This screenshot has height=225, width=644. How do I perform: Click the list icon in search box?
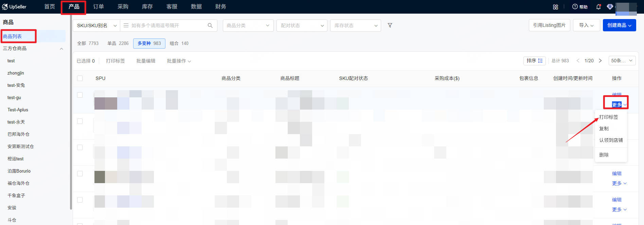(x=126, y=26)
